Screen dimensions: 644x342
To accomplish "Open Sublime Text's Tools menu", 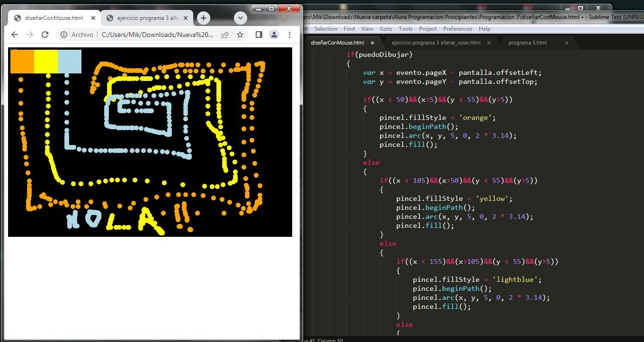I will point(405,29).
